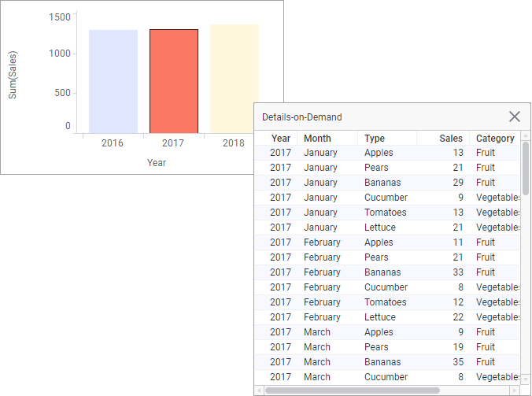Select the 2018 yellow bar

235,79
